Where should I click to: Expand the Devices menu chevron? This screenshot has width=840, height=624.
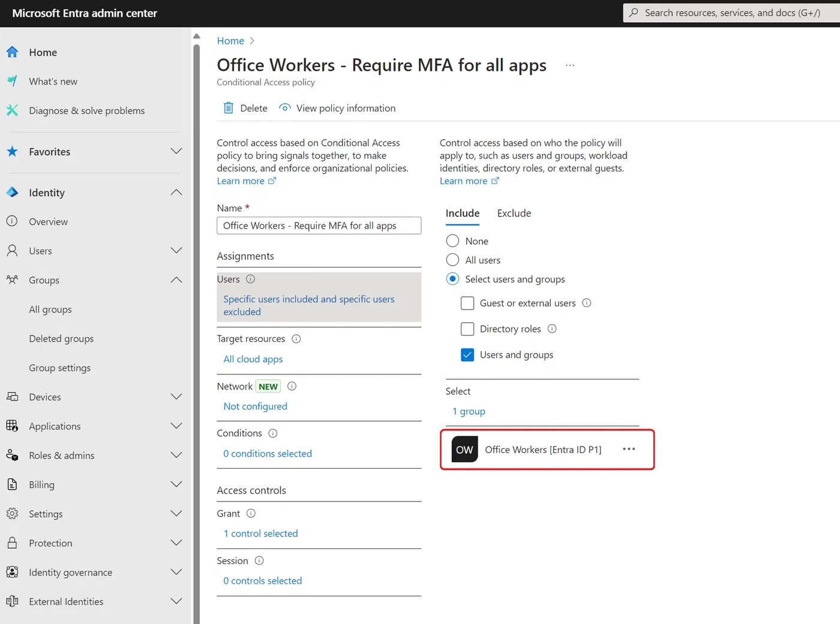[x=176, y=397]
